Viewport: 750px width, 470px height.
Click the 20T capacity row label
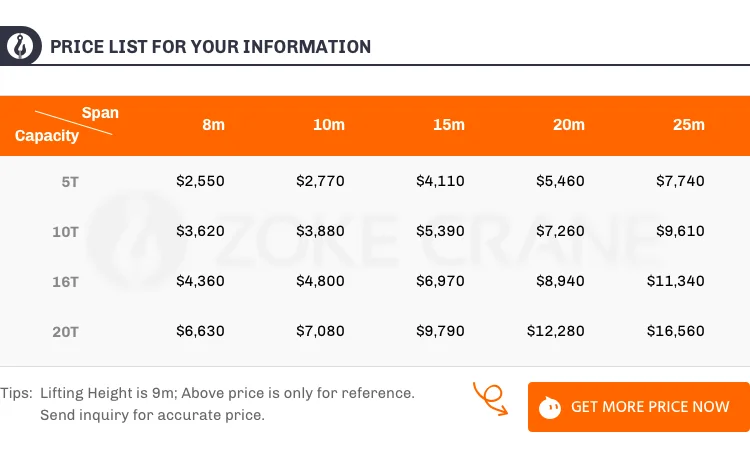tap(66, 331)
